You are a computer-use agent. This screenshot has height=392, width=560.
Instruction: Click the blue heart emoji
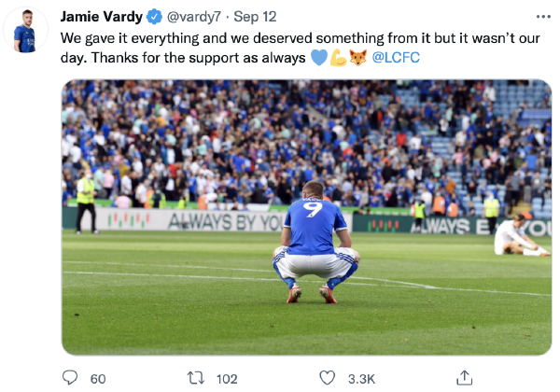click(319, 58)
